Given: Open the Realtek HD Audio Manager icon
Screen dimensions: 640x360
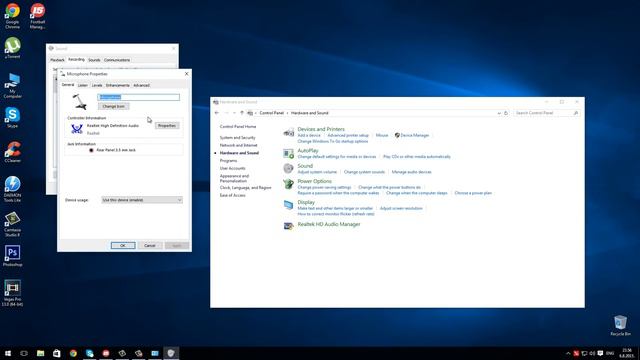Looking at the screenshot, I should click(x=289, y=226).
